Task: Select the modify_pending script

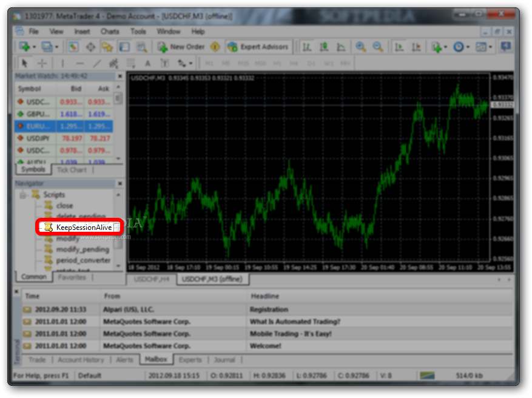Action: coord(82,249)
